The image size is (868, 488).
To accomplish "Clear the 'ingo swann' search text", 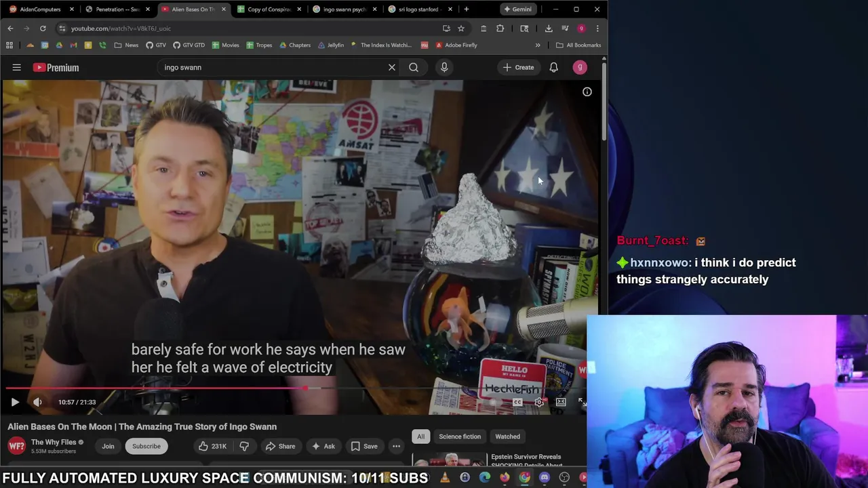I will click(391, 67).
